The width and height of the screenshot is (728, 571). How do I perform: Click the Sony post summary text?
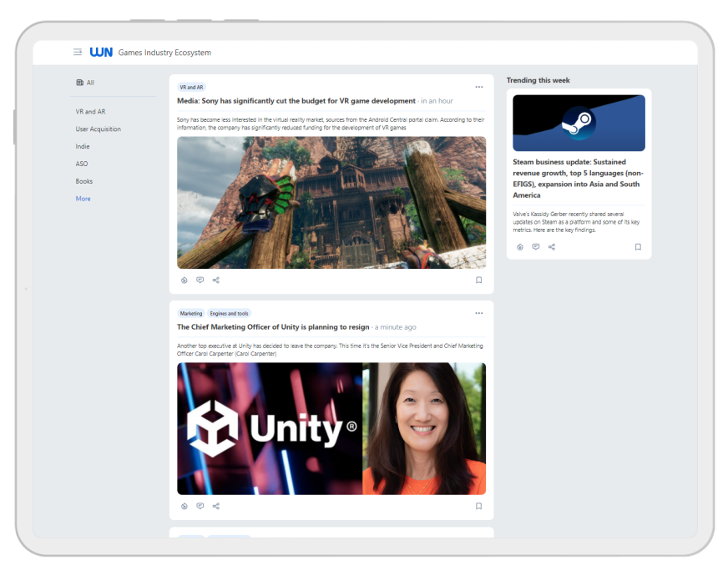pos(331,124)
